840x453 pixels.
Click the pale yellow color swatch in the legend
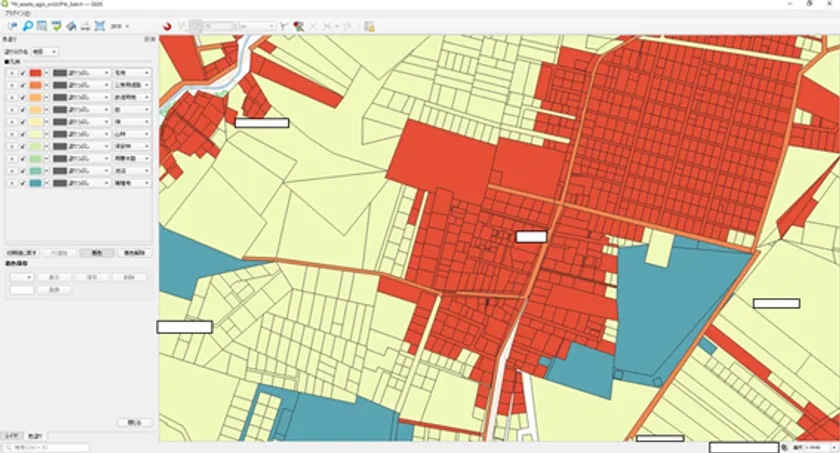pos(35,122)
